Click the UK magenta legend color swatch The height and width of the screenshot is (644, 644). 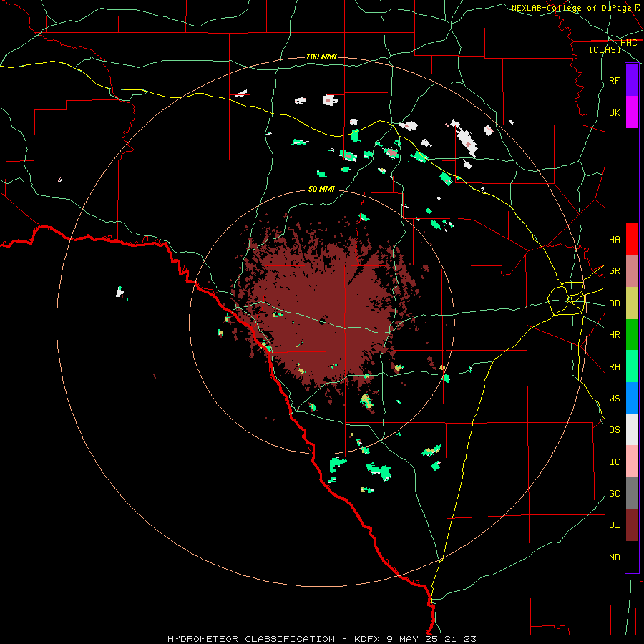click(x=632, y=112)
